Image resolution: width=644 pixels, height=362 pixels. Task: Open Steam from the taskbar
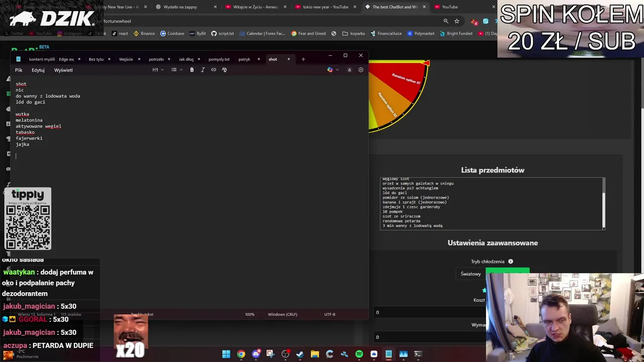300,354
